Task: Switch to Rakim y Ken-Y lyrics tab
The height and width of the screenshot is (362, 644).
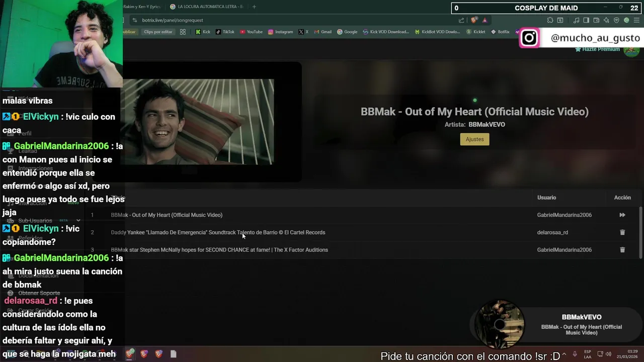Action: pos(142,7)
